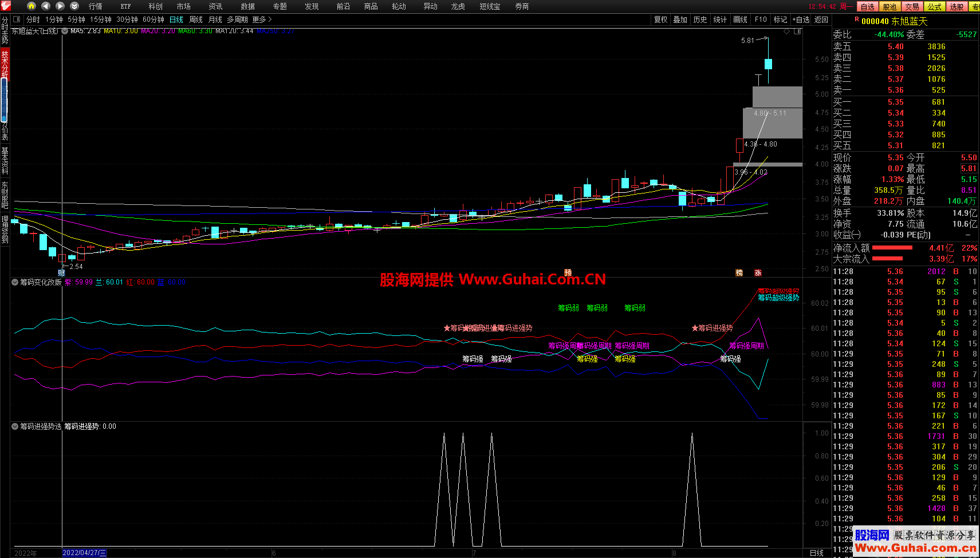Switch to 基本资料 sidebar tab
This screenshot has height=558, width=980.
pos(5,161)
